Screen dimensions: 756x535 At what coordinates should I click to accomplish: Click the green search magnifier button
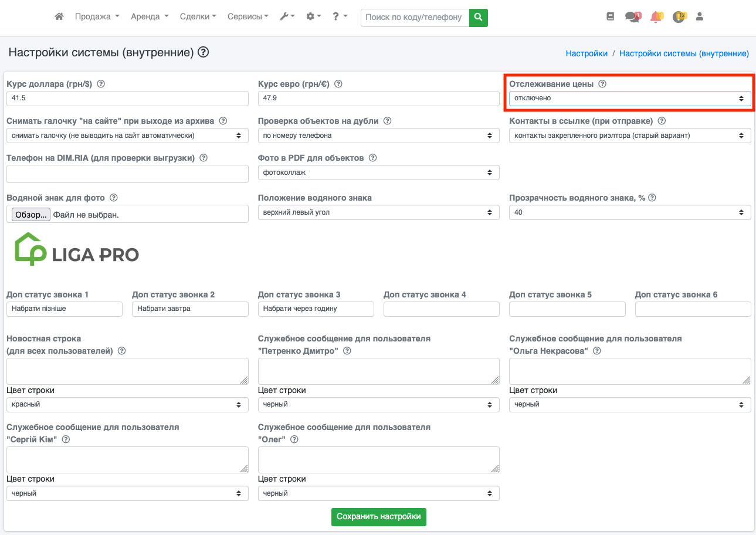479,18
